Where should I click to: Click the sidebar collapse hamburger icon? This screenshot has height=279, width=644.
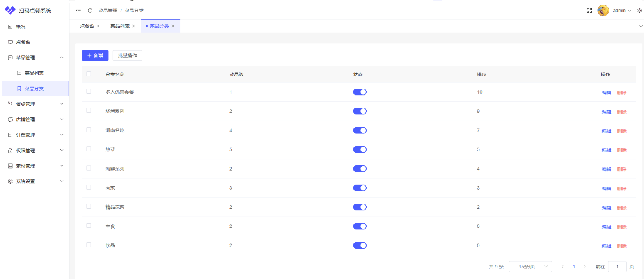click(78, 11)
